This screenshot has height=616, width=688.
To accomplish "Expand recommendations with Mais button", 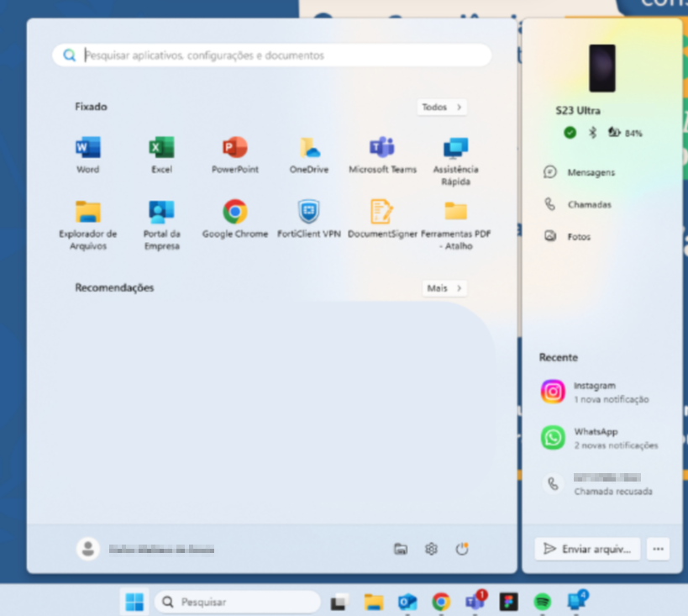I will tap(444, 288).
